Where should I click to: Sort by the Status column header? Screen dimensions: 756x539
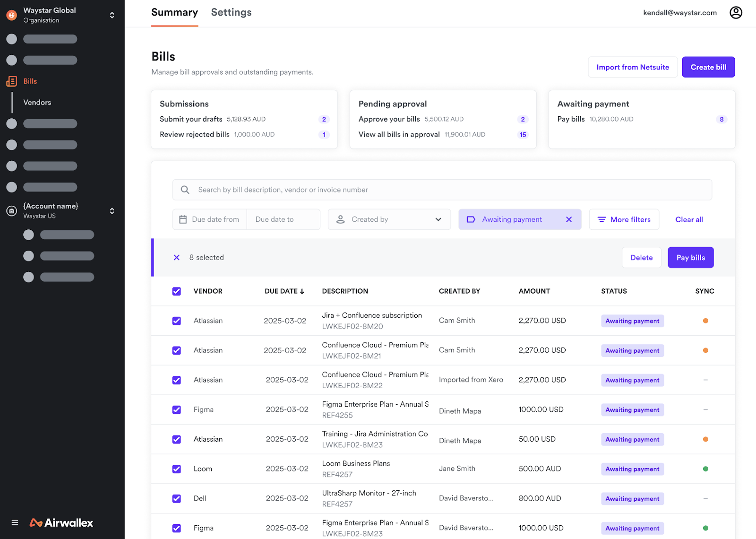614,291
